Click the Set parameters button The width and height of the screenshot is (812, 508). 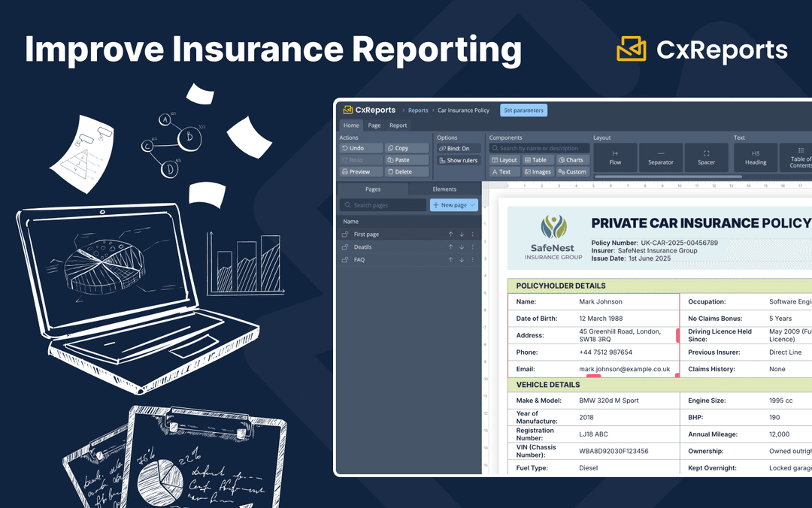[523, 110]
